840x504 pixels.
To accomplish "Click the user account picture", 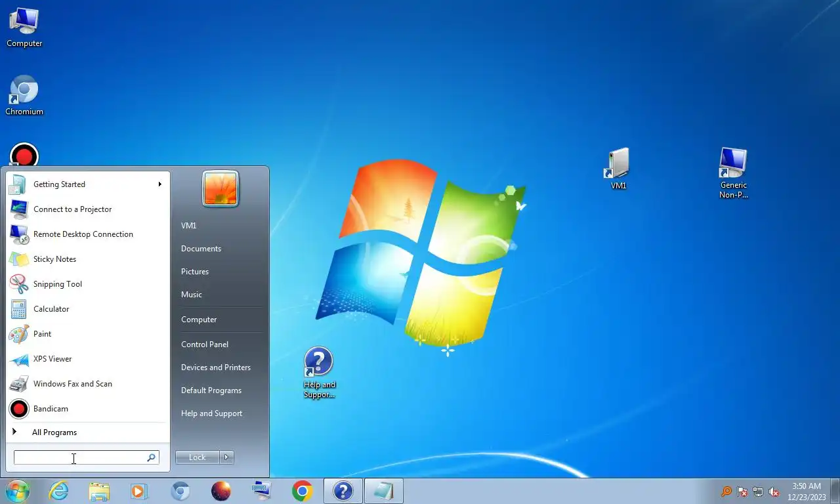I will point(220,189).
